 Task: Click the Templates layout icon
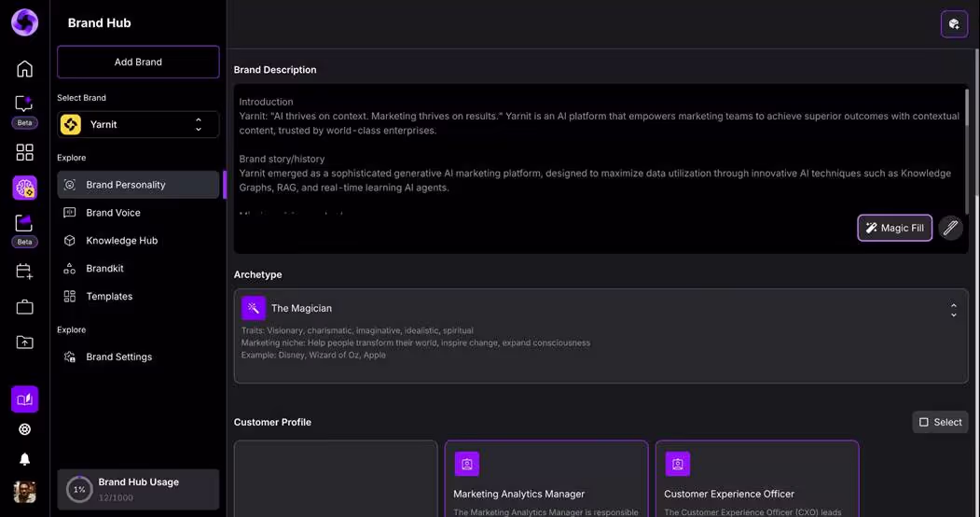69,297
